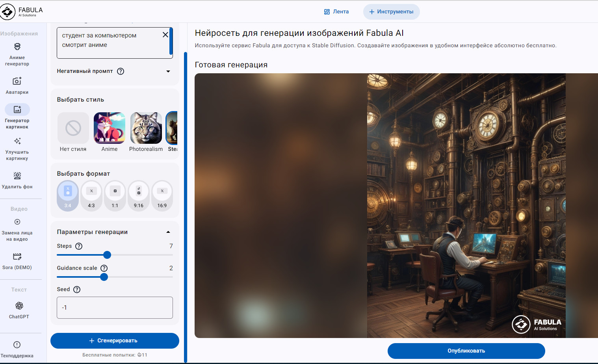The width and height of the screenshot is (598, 364).
Task: Open the video face swap tool
Action: point(17,229)
